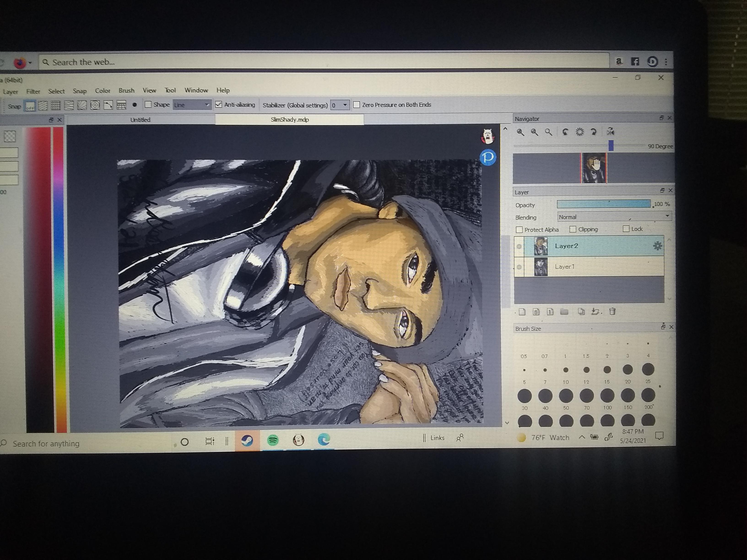Open the Filter menu
The height and width of the screenshot is (560, 747).
click(x=33, y=91)
